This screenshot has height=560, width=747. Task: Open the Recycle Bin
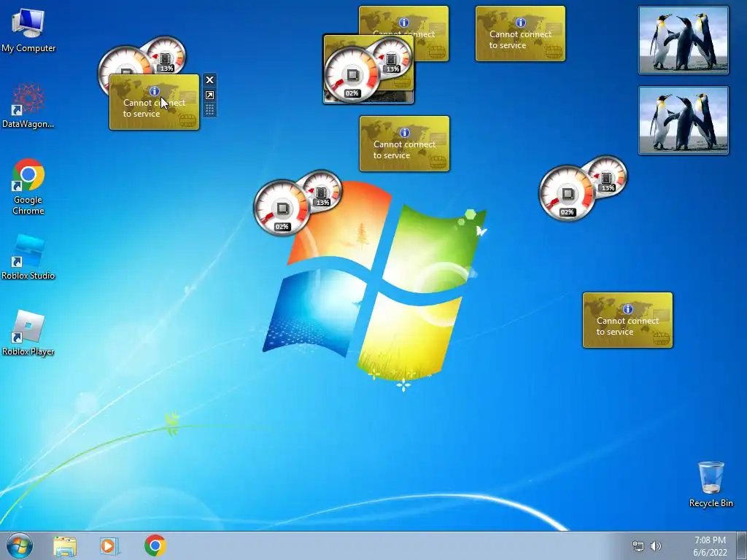(x=711, y=484)
